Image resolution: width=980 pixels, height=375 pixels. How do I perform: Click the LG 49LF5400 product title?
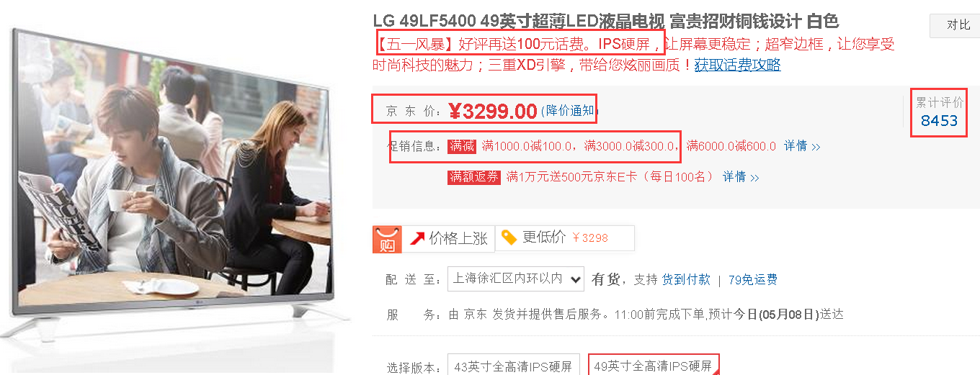606,22
